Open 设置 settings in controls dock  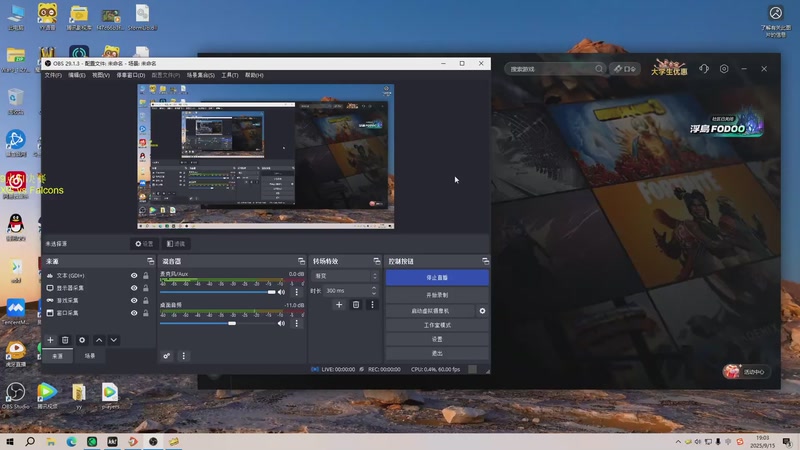(x=437, y=339)
